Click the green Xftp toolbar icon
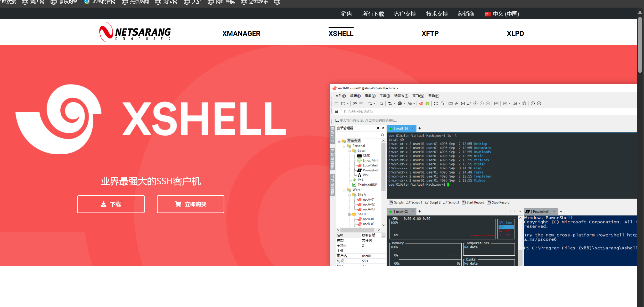Viewport: 644px width, 307px height. (427, 104)
